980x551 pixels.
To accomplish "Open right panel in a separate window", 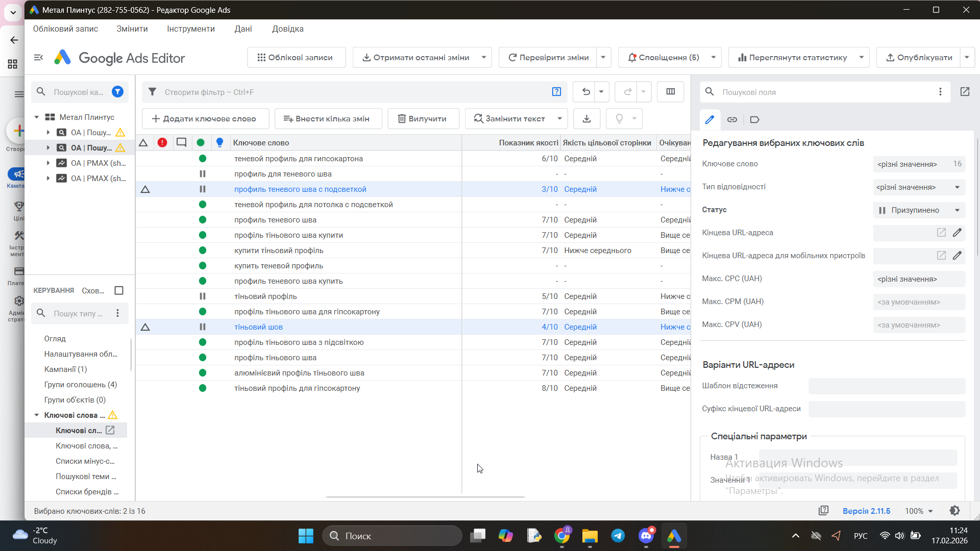I will click(x=965, y=92).
